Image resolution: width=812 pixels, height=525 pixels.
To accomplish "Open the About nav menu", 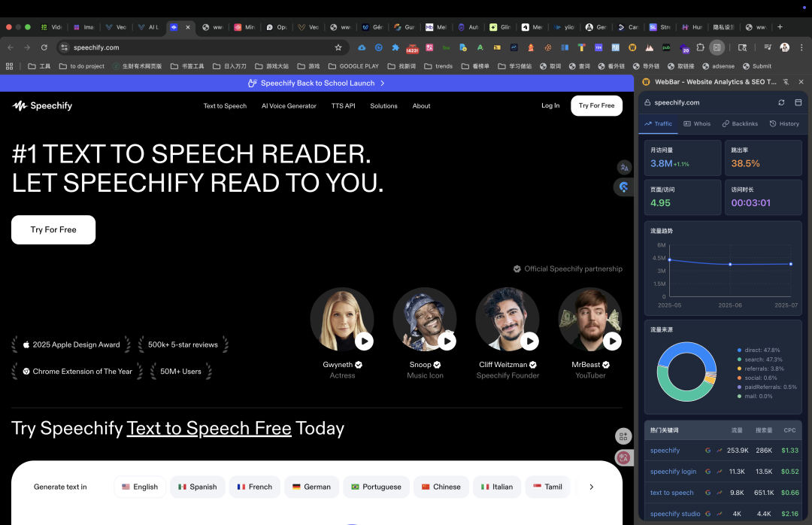I will [x=422, y=106].
